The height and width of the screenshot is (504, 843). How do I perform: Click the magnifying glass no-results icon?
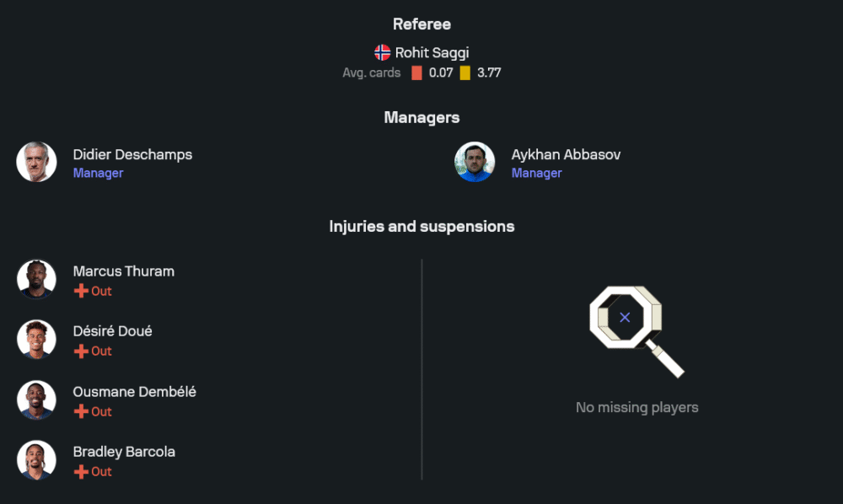635,330
